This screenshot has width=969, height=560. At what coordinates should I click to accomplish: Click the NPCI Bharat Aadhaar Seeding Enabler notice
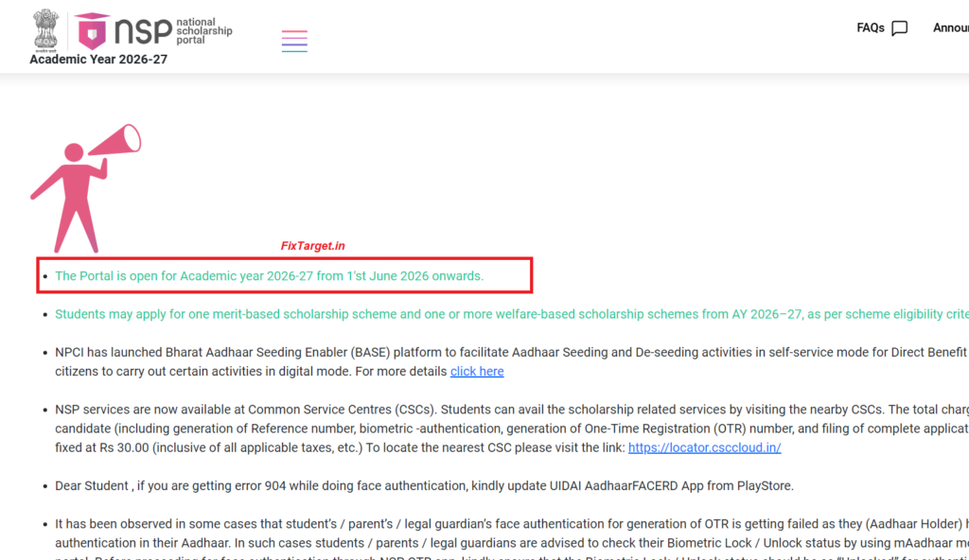pos(512,361)
